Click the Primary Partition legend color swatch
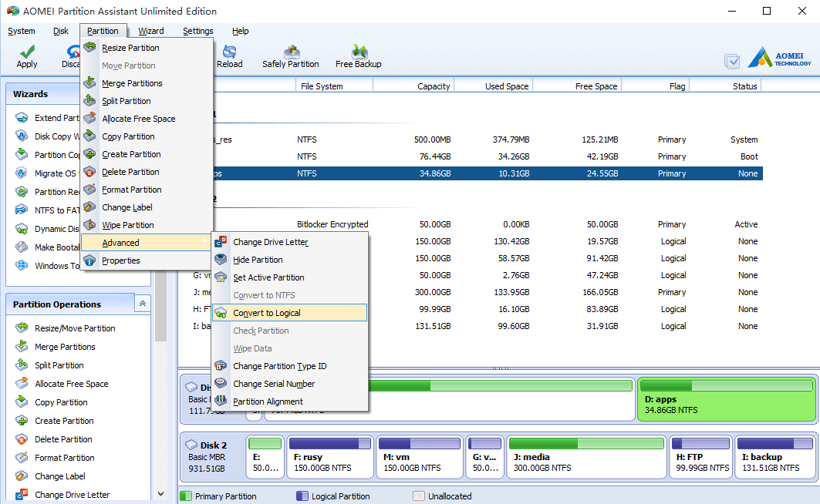The image size is (820, 504). [x=186, y=496]
